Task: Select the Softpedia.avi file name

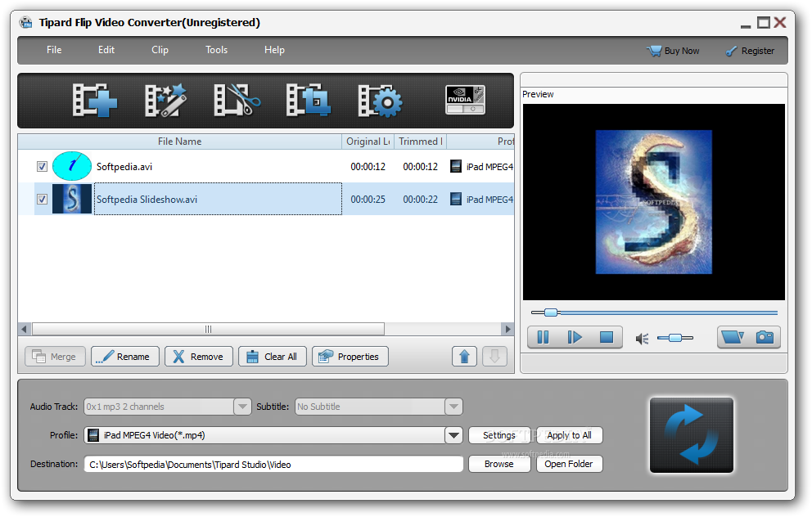Action: 124,167
